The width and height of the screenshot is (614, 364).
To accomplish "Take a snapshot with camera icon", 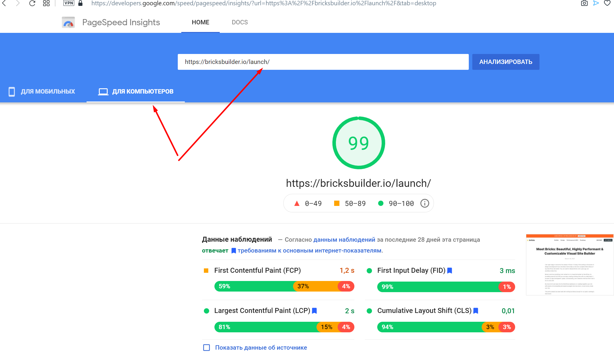I will [584, 3].
